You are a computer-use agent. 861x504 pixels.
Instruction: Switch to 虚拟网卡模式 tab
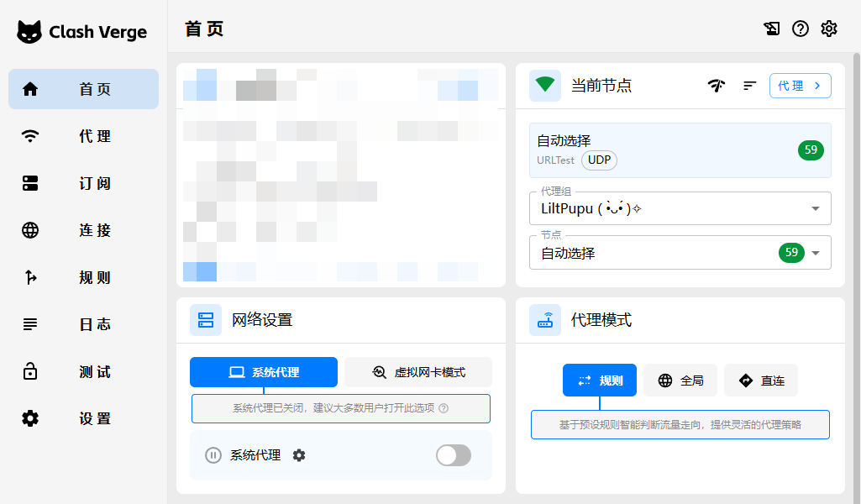418,372
